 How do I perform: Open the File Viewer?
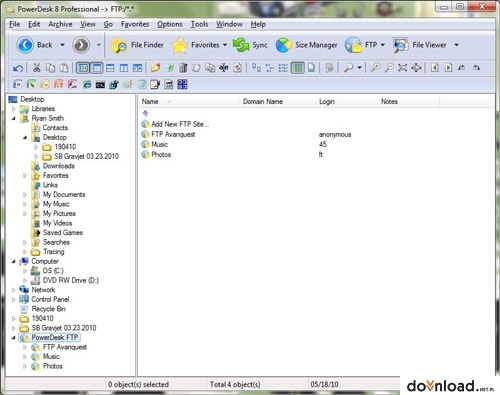pyautogui.click(x=420, y=45)
